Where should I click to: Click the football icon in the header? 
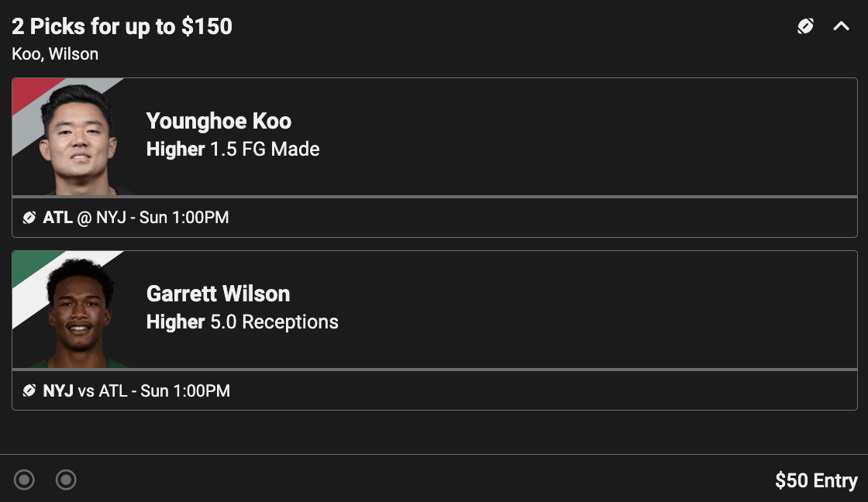(x=805, y=26)
